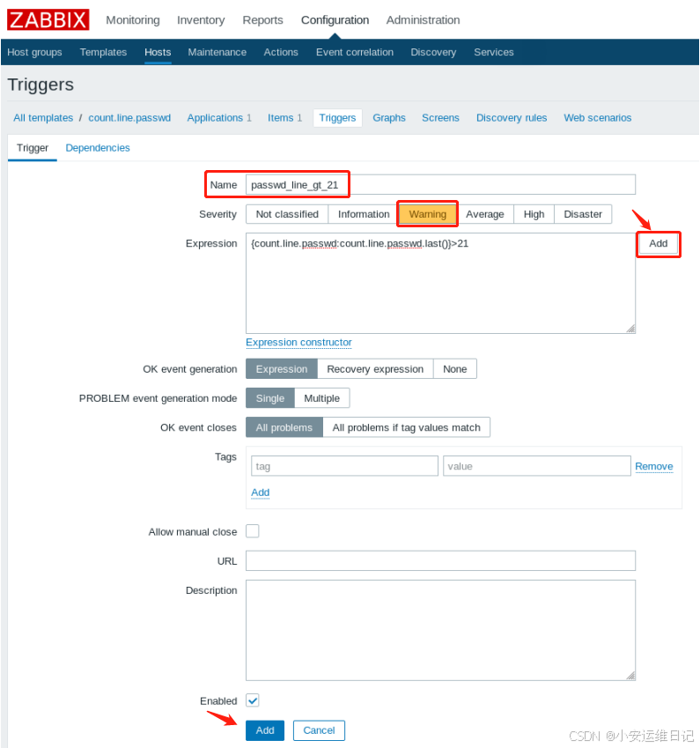Screen dimensions: 700x748
Task: Switch to the Dependencies tab
Action: click(98, 148)
